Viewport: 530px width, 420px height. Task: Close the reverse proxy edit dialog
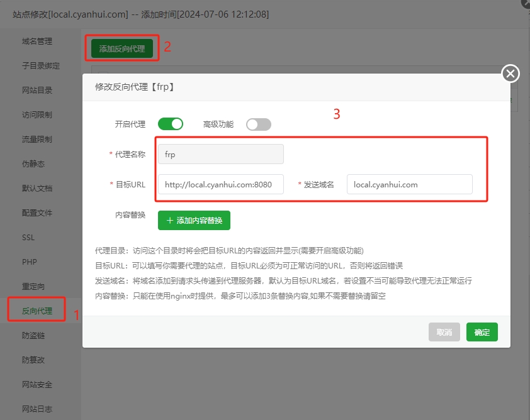(x=510, y=74)
